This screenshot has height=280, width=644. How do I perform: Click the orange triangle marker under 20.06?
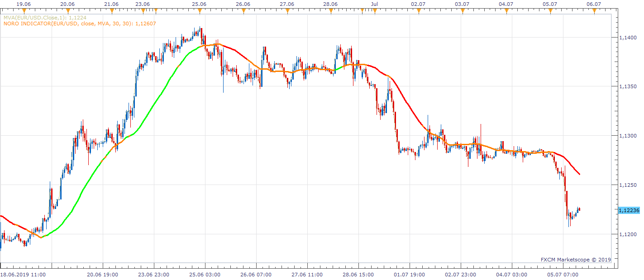pos(67,10)
